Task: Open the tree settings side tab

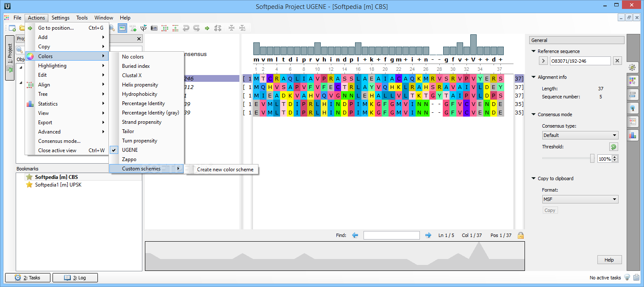Action: tap(632, 108)
